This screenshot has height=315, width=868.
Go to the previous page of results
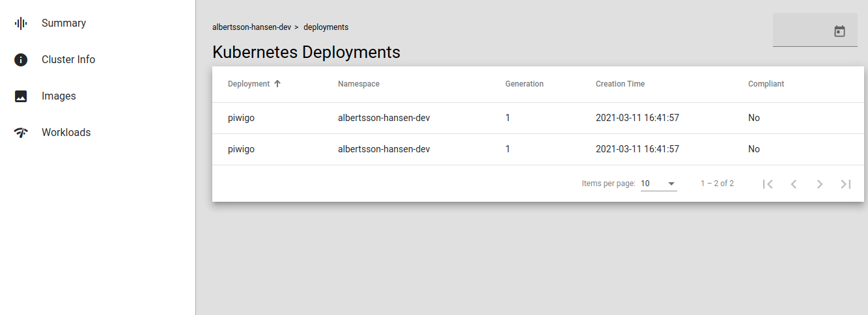tap(794, 184)
